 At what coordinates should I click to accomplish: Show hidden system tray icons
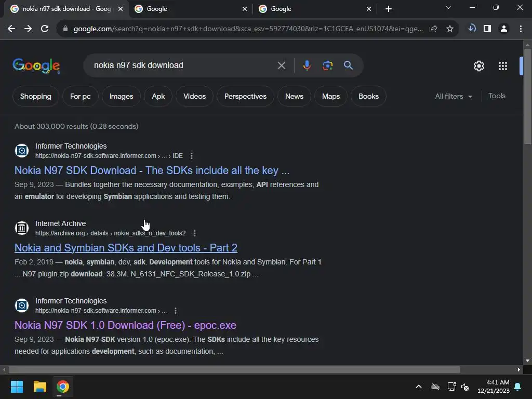coord(419,387)
